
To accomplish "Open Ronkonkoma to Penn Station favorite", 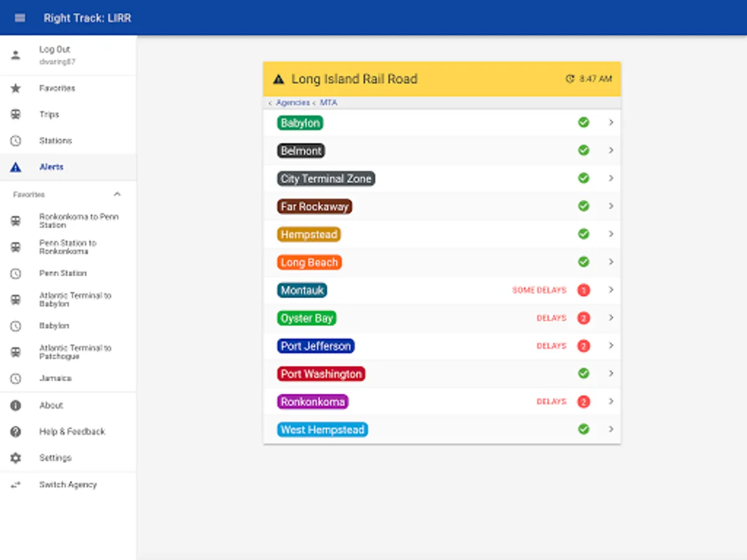I will coord(68,221).
